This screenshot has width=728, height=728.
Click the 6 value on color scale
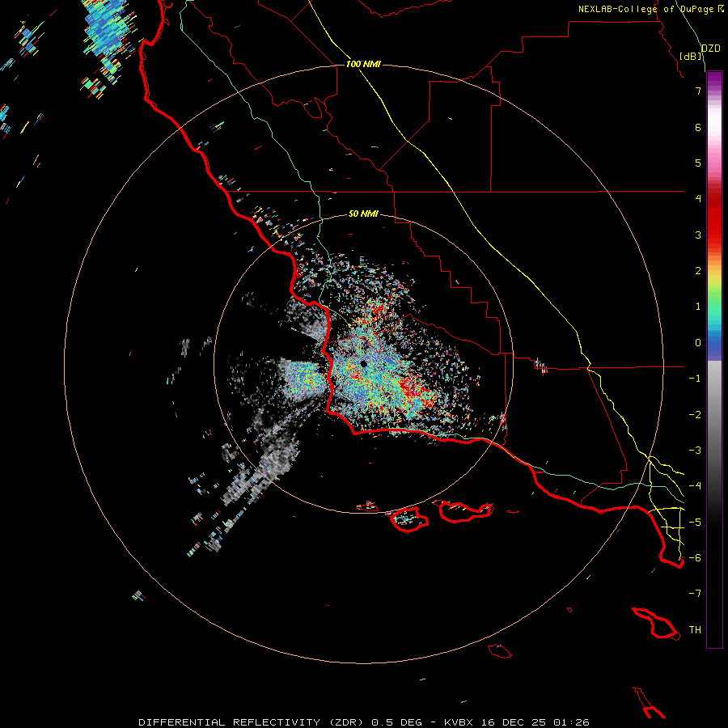[x=698, y=127]
